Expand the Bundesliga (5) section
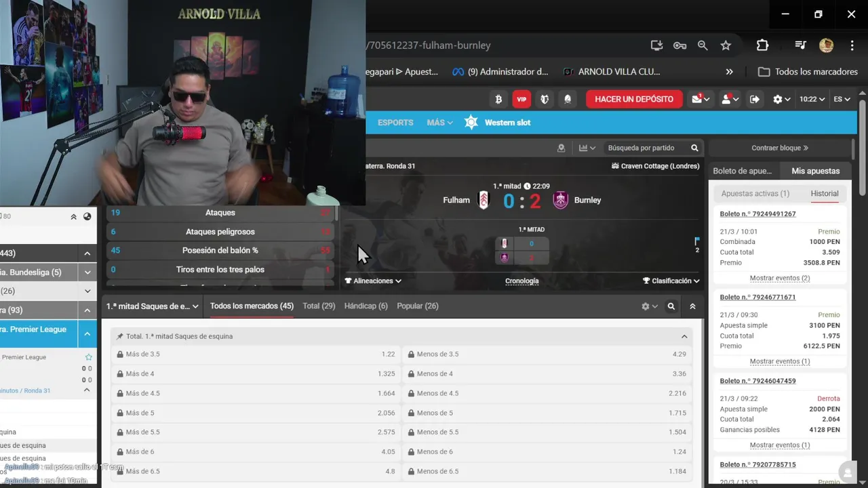This screenshot has height=488, width=868. pos(87,272)
